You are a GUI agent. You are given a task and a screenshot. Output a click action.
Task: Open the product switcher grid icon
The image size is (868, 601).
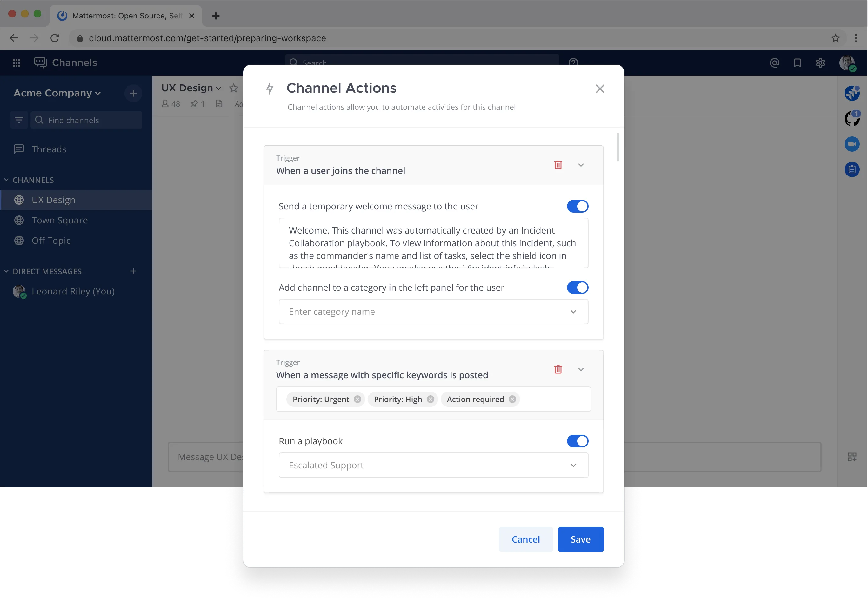(x=17, y=63)
